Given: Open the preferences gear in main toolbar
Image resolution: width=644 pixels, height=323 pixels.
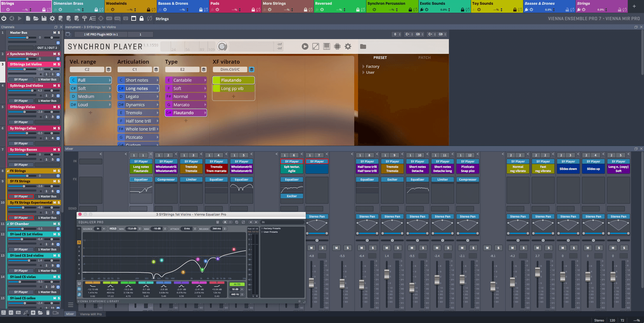Looking at the screenshot, I should [52, 18].
